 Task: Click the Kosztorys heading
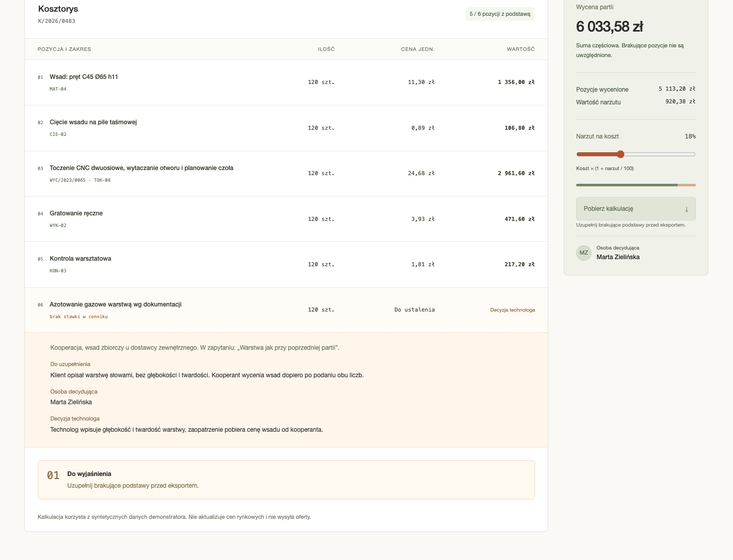coord(58,9)
